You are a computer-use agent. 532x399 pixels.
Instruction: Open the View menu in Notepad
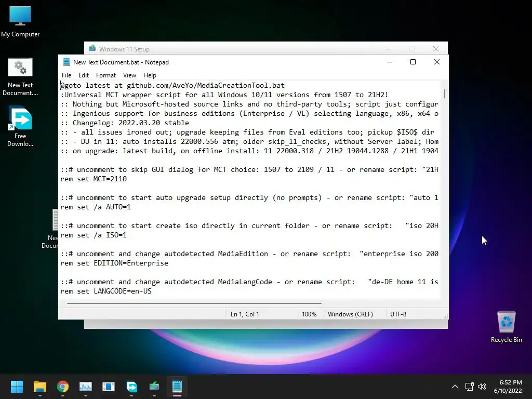(129, 75)
